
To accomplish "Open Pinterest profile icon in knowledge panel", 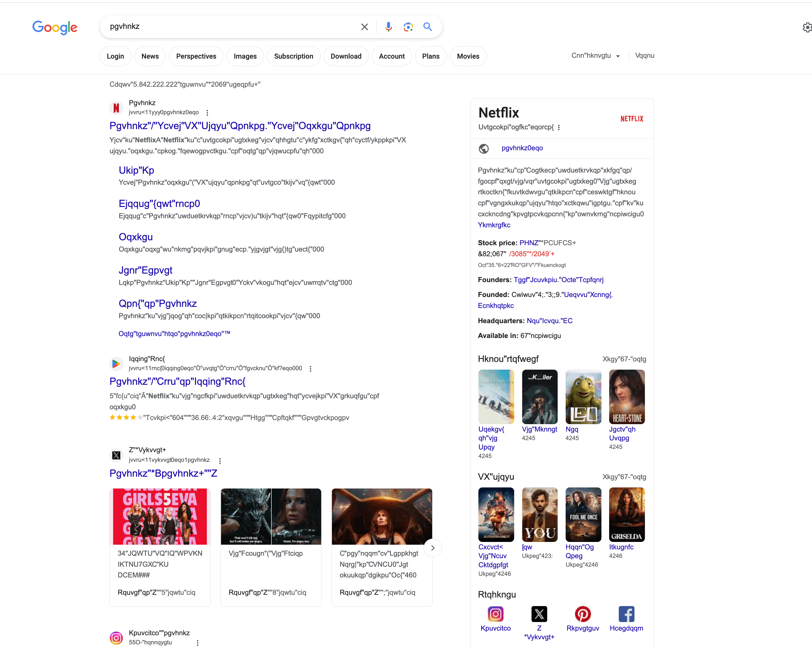I will [x=582, y=614].
